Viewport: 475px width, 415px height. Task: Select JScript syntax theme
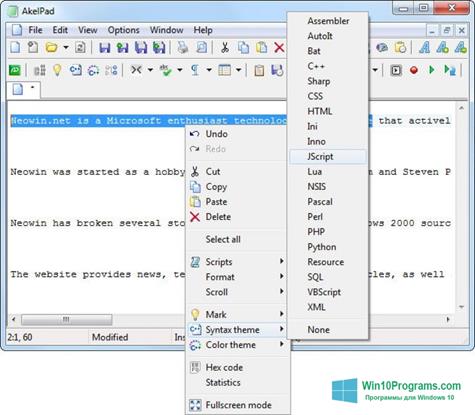point(328,157)
